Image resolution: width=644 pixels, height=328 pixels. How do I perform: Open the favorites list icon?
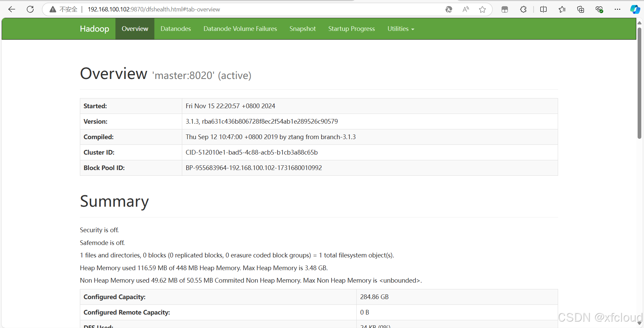(562, 9)
